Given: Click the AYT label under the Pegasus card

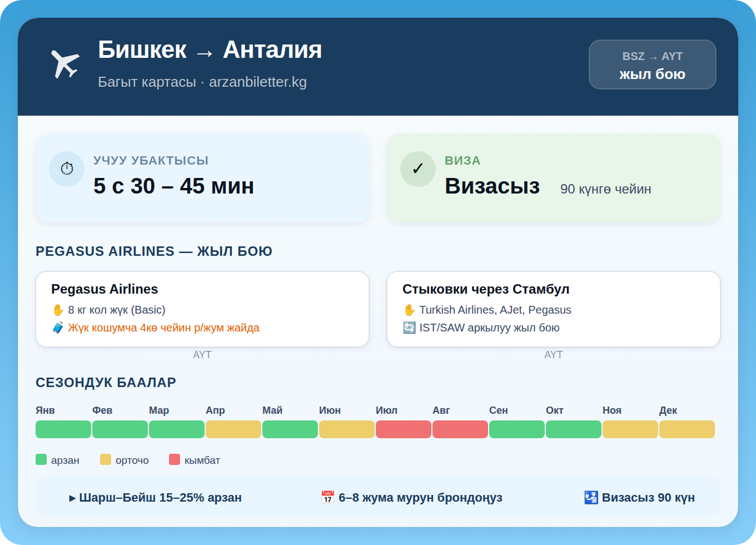Looking at the screenshot, I should pos(202,354).
